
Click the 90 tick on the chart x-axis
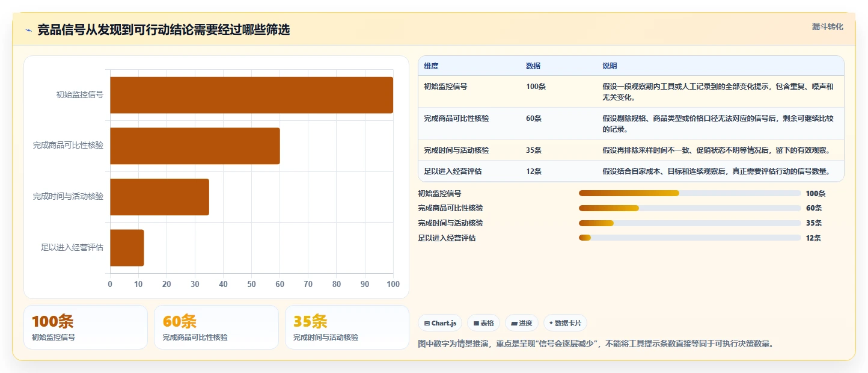365,285
